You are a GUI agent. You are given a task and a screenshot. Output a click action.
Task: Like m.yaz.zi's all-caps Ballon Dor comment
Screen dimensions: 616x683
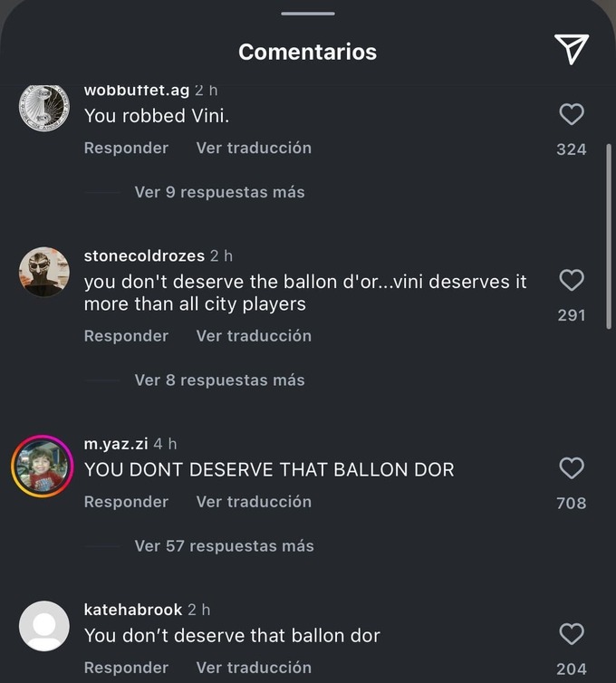coord(572,468)
